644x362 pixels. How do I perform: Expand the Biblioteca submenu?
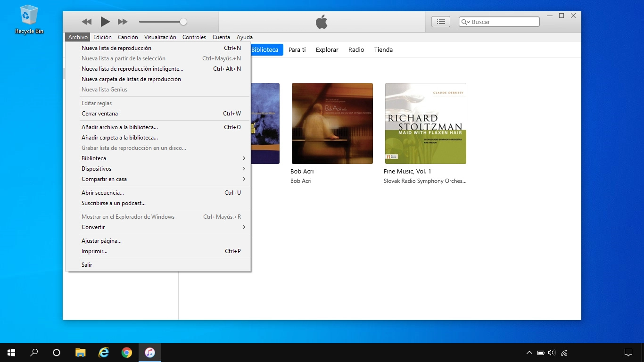coord(93,158)
